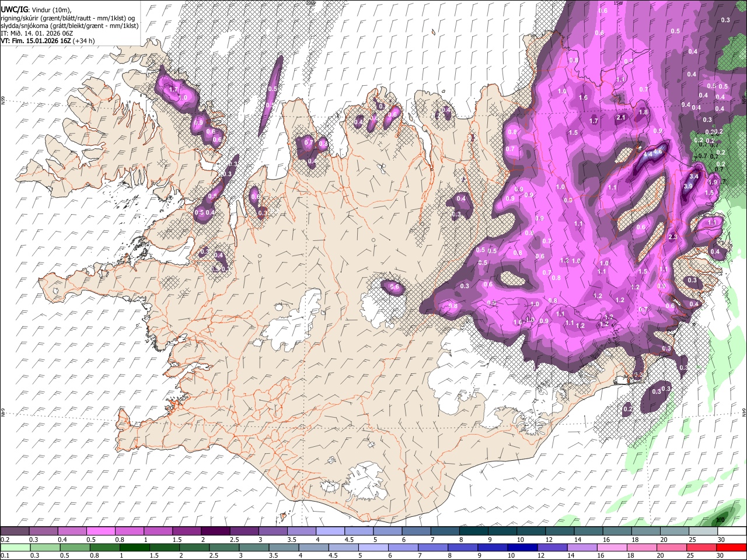Pick the bright red lower swatch after 30

pos(732,547)
